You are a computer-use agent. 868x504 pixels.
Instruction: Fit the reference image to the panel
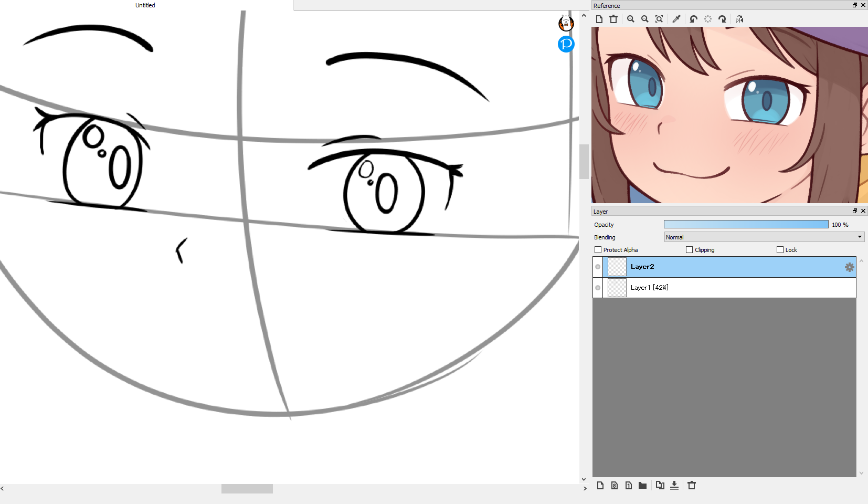click(x=659, y=19)
